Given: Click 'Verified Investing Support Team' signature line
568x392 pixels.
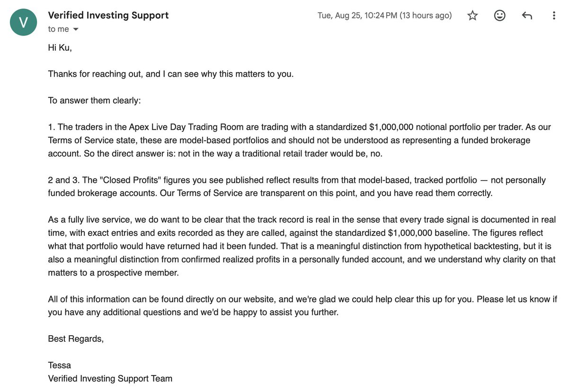Looking at the screenshot, I should coord(110,378).
